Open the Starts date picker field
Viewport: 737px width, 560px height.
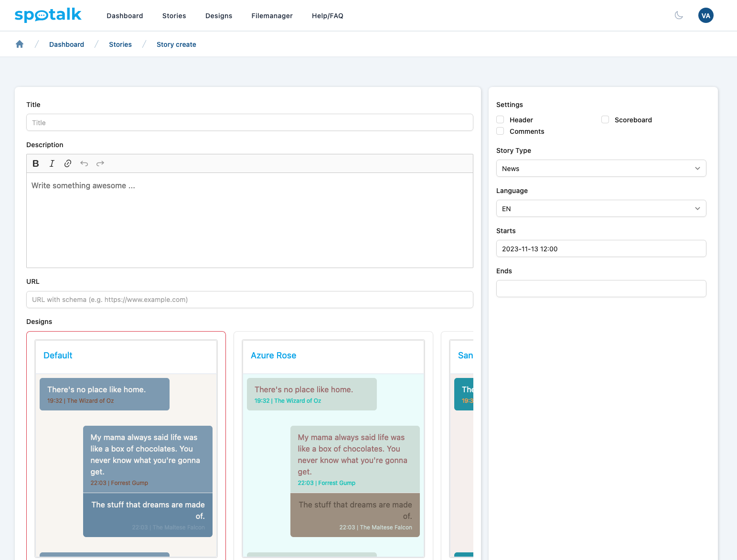tap(601, 248)
